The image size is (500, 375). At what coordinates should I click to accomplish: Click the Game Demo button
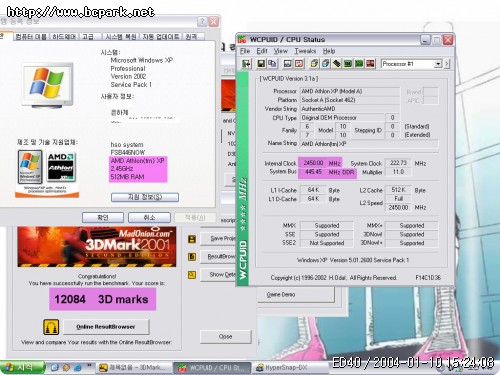click(x=296, y=295)
